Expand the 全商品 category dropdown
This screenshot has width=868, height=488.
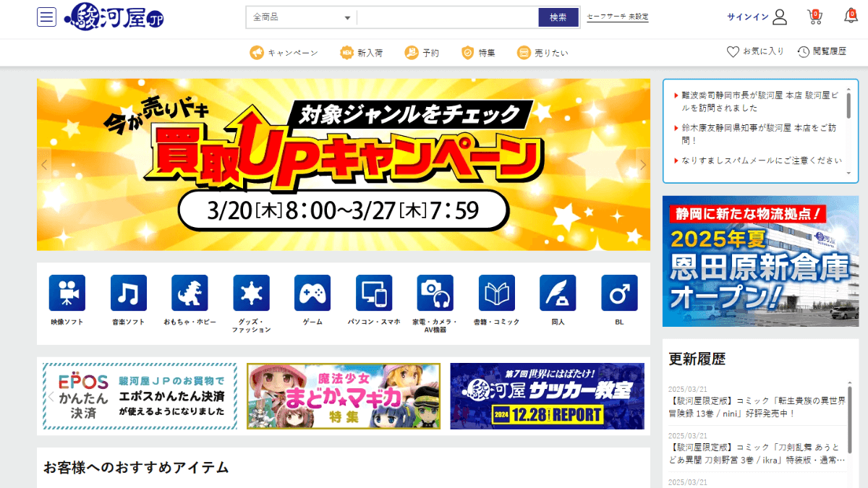(302, 17)
